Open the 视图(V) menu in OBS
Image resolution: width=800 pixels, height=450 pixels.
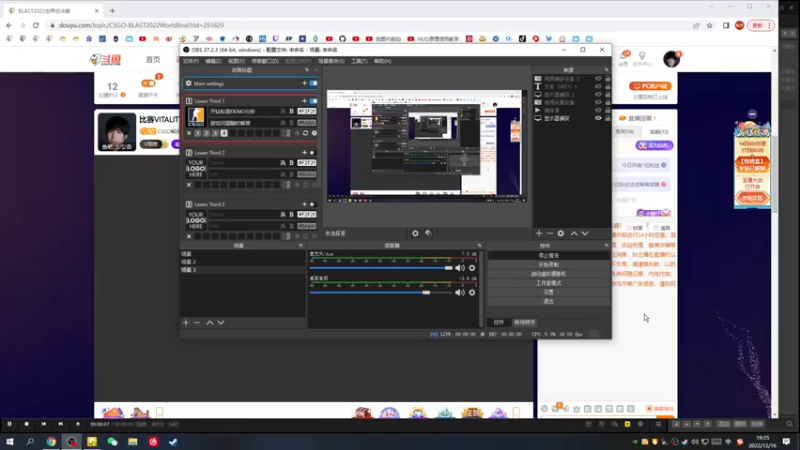click(236, 61)
